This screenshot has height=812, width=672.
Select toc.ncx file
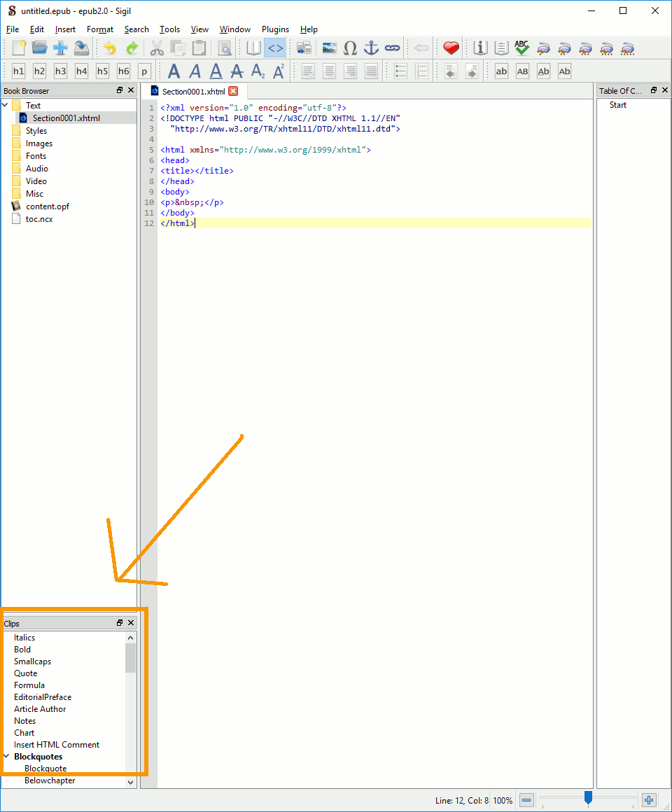click(x=39, y=219)
